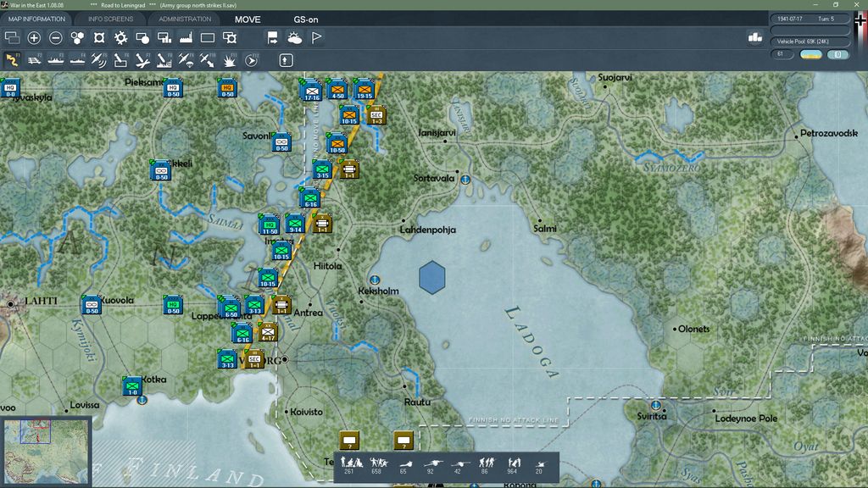Select the Bomb airfield mode (F7) icon
The image size is (868, 488).
pos(142,60)
